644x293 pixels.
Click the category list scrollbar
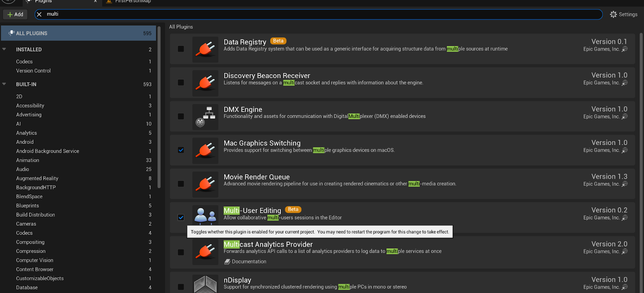click(159, 107)
